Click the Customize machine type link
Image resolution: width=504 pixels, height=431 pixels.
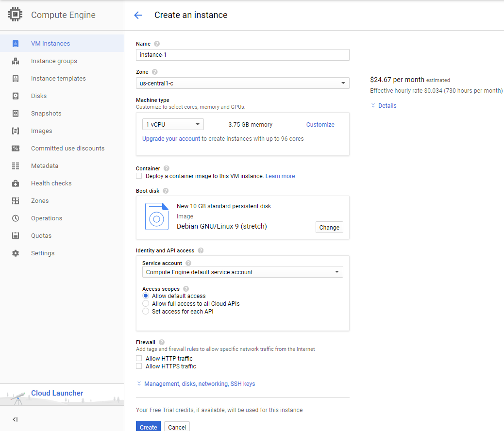[320, 124]
